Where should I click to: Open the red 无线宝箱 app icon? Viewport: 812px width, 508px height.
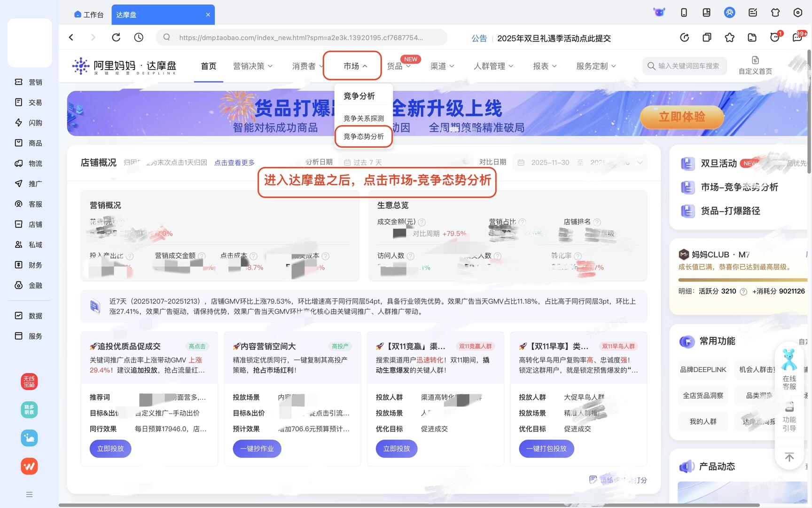[29, 381]
